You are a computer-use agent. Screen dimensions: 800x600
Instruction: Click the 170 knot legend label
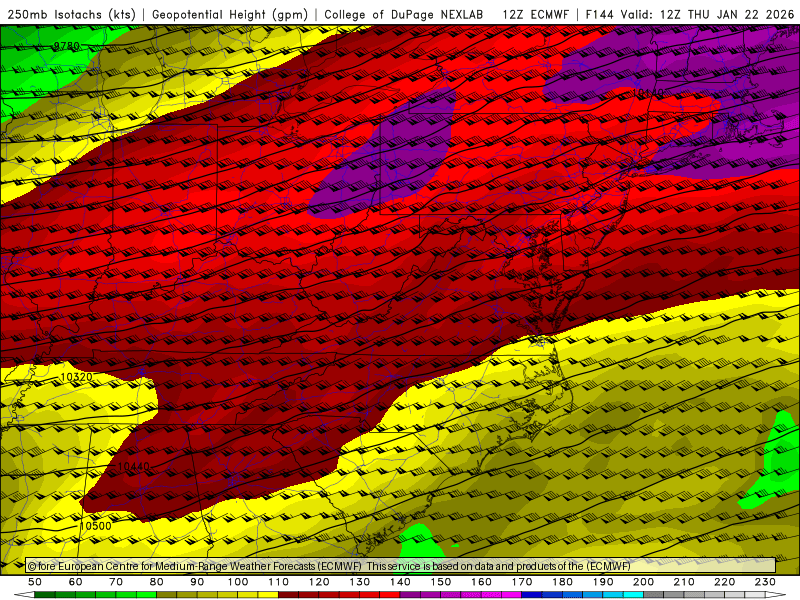pyautogui.click(x=521, y=582)
